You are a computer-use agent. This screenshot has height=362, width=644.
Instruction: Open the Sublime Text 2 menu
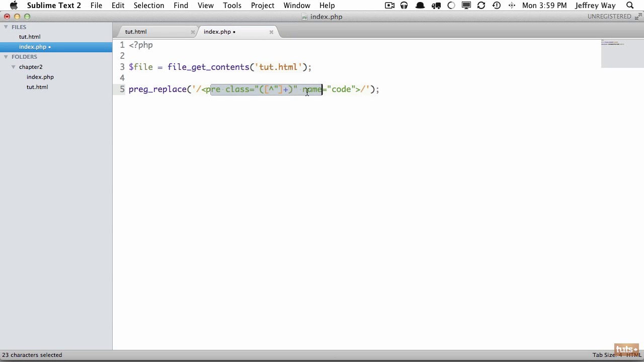(54, 6)
